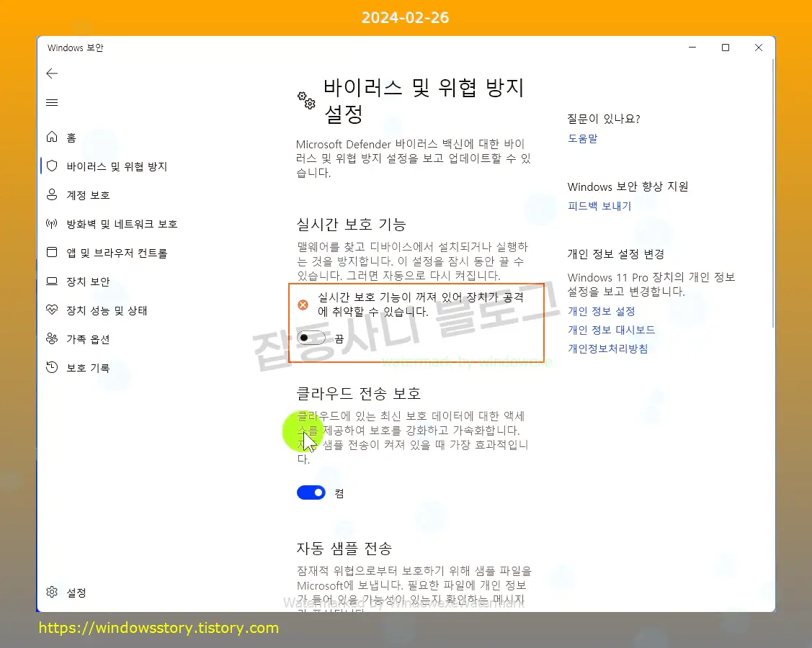The width and height of the screenshot is (812, 648).
Task: Select 홈 in the sidebar
Action: [71, 138]
